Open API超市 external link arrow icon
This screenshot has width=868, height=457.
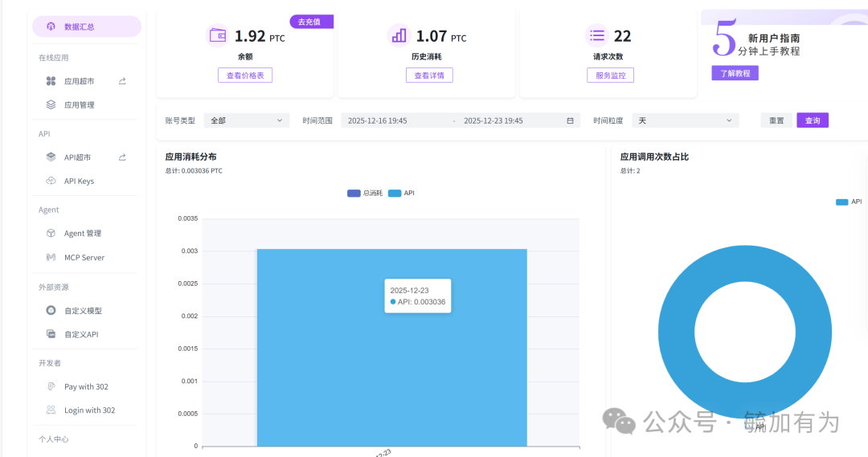tap(122, 157)
